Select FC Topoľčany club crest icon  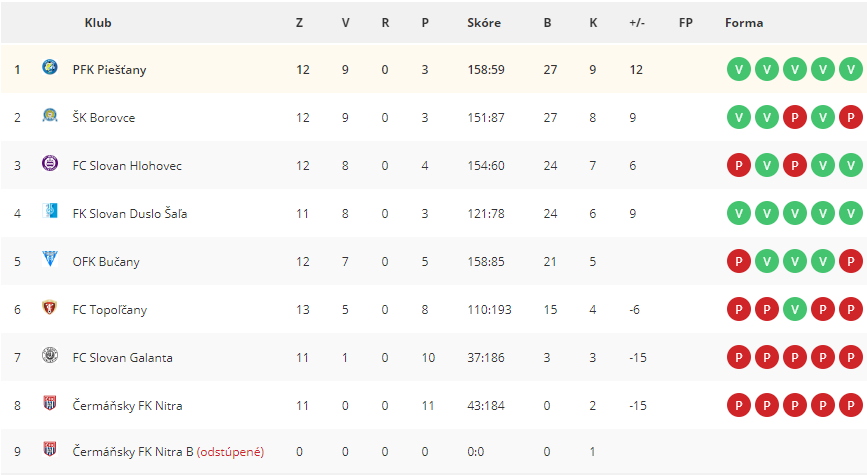[50, 307]
